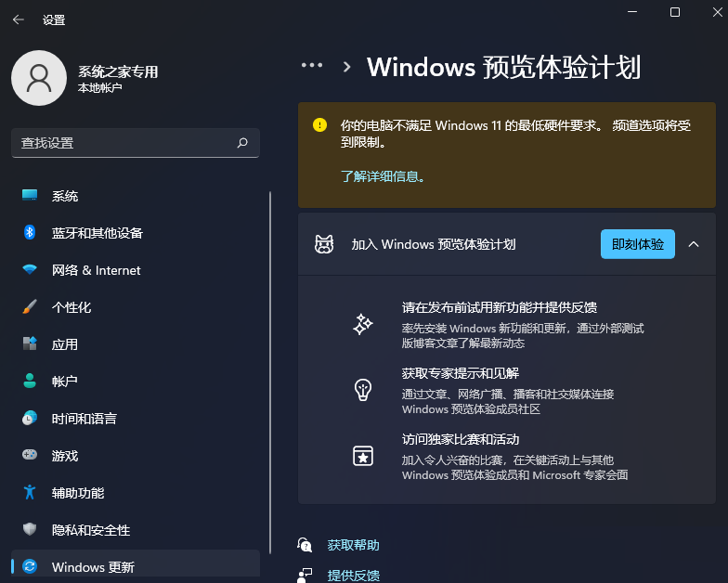Click the breadcrumb chevron arrow

pyautogui.click(x=346, y=67)
